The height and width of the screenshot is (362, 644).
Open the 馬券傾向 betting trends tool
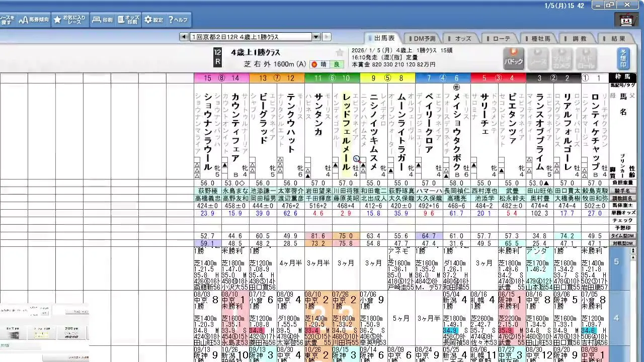[x=34, y=20]
